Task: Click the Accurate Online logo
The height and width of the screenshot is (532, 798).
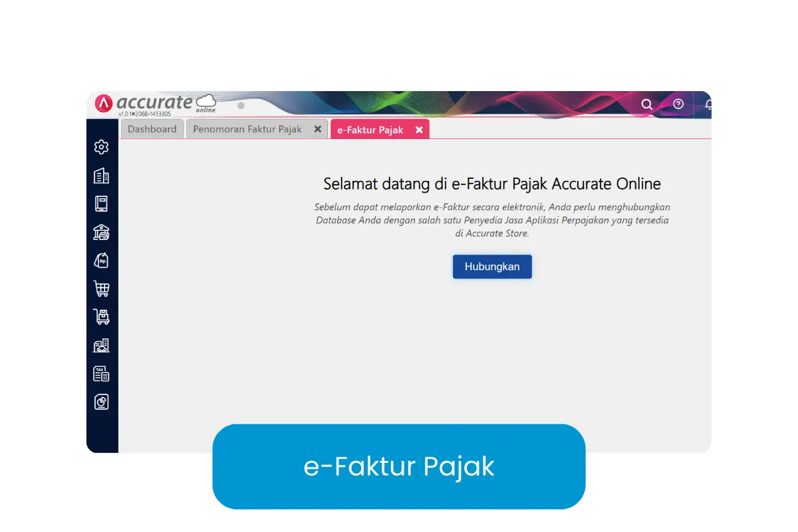Action: pos(156,104)
